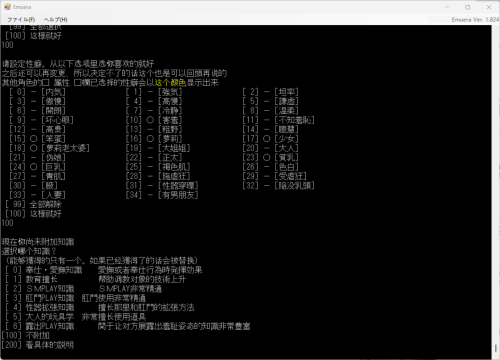
Task: Click the Emuera app icon in title bar
Action: (x=7, y=7)
